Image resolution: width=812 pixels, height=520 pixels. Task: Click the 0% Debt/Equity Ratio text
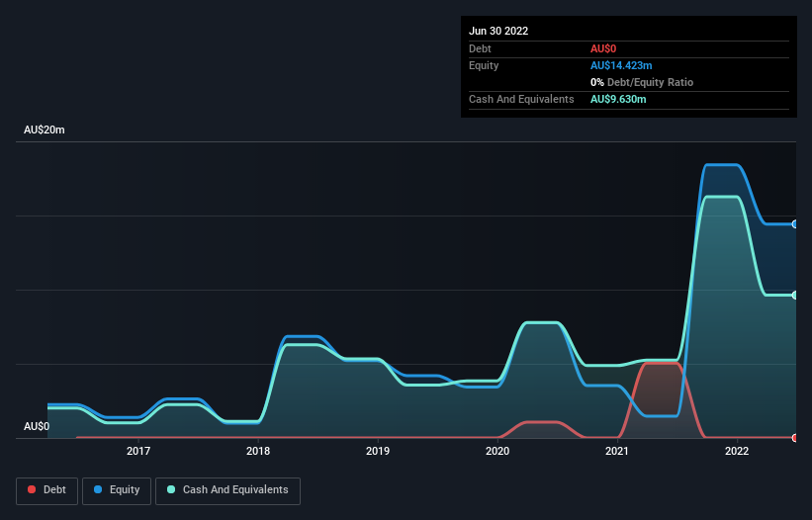[x=642, y=82]
